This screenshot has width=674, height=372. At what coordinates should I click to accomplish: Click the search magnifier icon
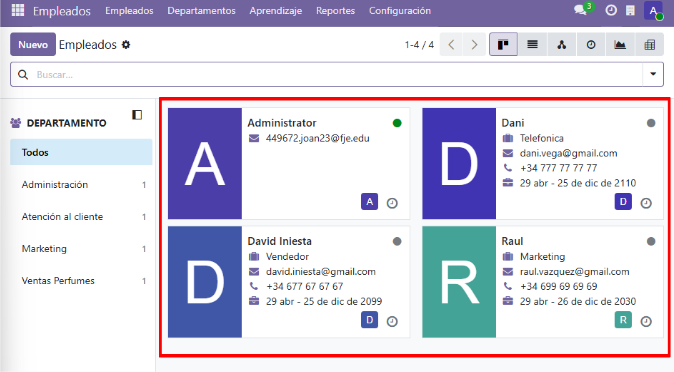pyautogui.click(x=23, y=75)
